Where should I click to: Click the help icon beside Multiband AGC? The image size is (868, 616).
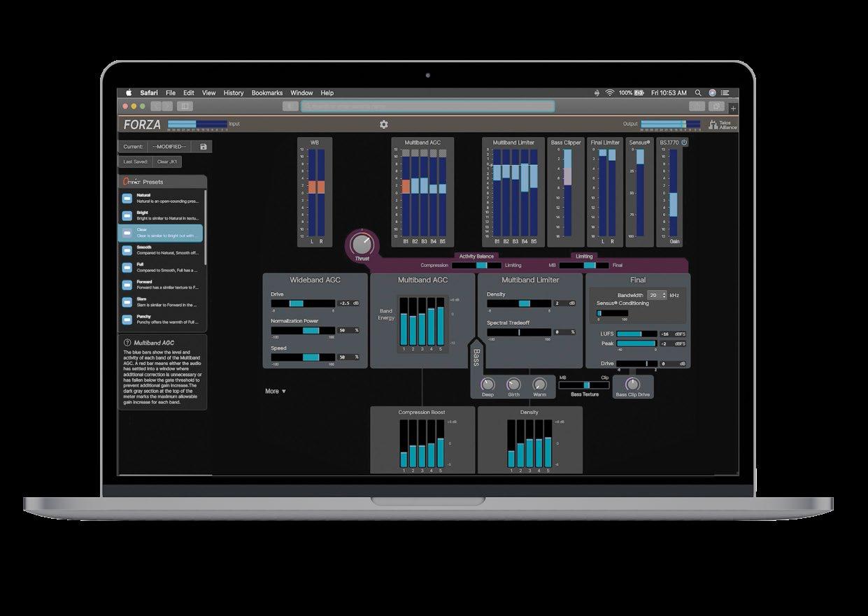127,343
